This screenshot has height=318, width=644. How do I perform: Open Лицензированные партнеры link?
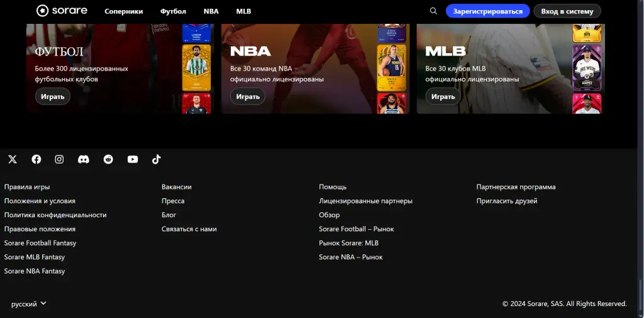pyautogui.click(x=365, y=201)
